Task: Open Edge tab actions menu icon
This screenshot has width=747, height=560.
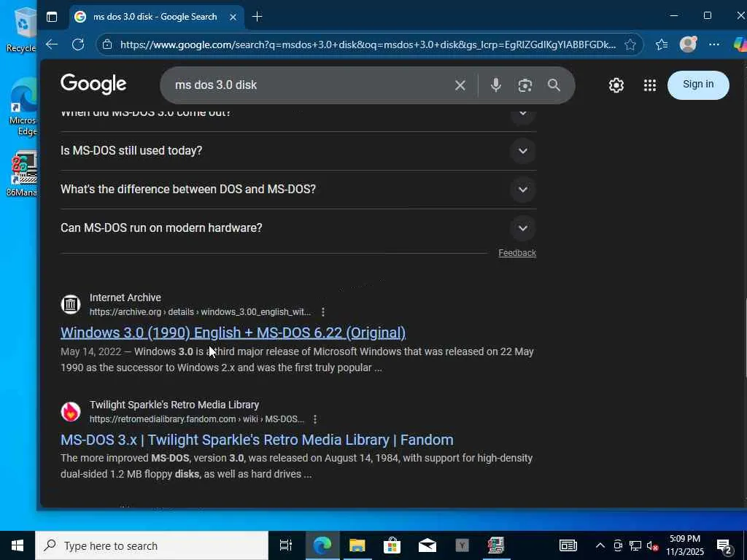Action: tap(52, 17)
